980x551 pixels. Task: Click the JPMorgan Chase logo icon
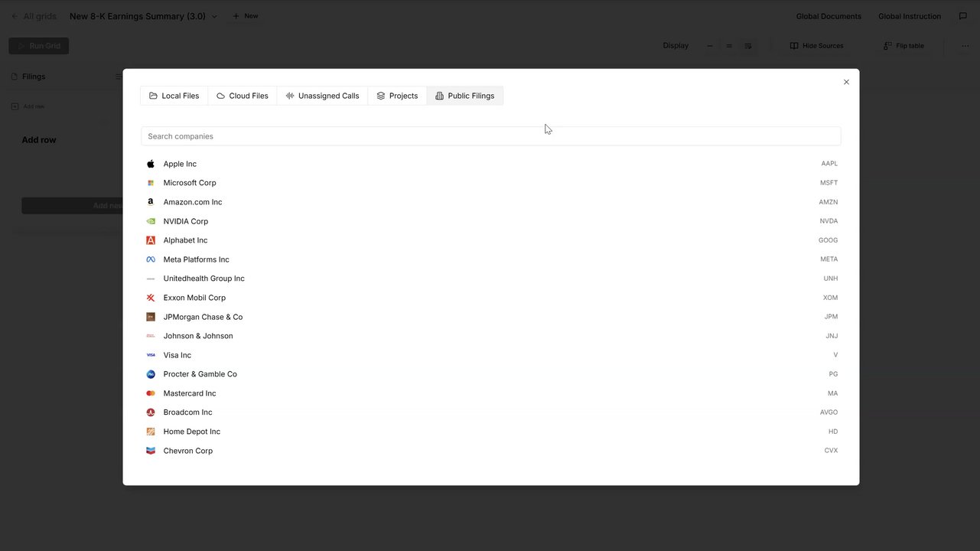tap(151, 317)
